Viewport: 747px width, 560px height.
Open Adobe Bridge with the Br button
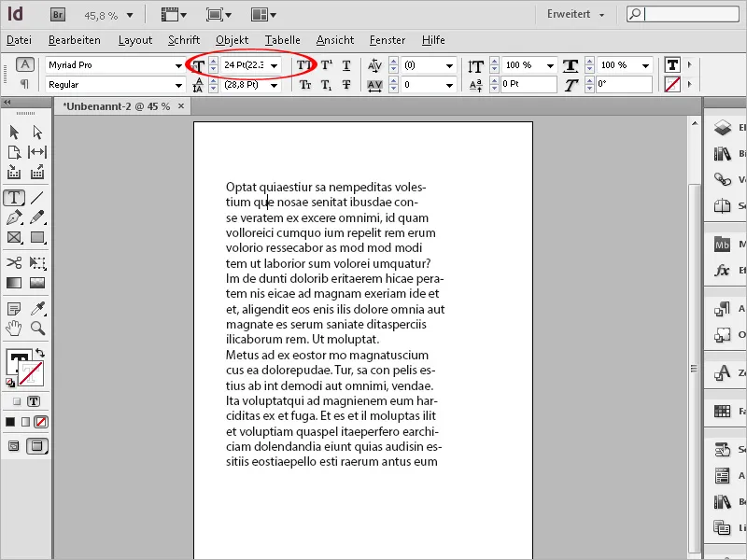56,14
